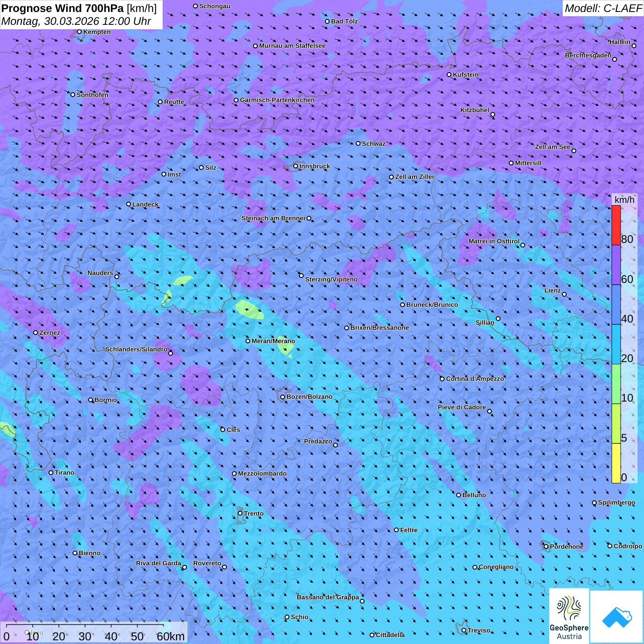Click the Berchtesgaden label

tap(588, 55)
